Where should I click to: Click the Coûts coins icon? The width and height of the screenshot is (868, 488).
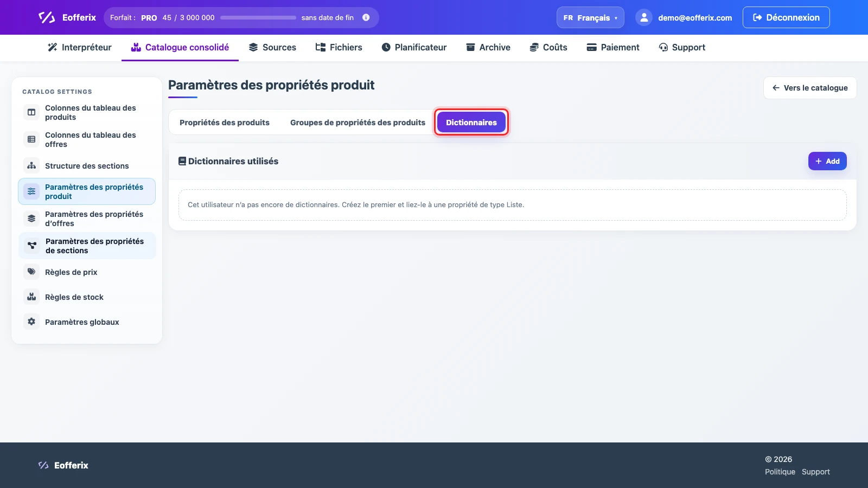pos(534,47)
